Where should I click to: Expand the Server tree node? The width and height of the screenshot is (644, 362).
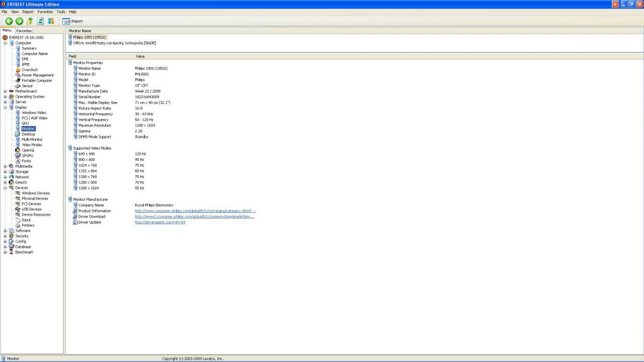pyautogui.click(x=5, y=102)
